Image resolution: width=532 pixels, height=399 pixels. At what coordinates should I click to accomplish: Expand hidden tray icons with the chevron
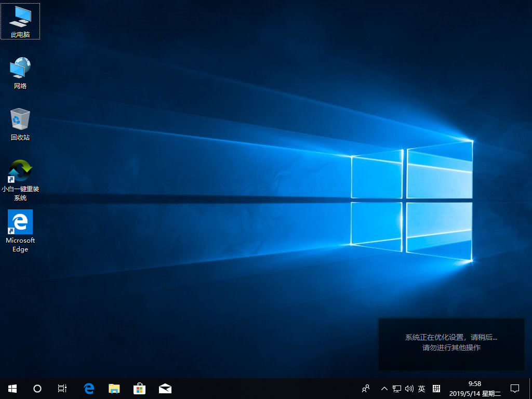click(384, 388)
